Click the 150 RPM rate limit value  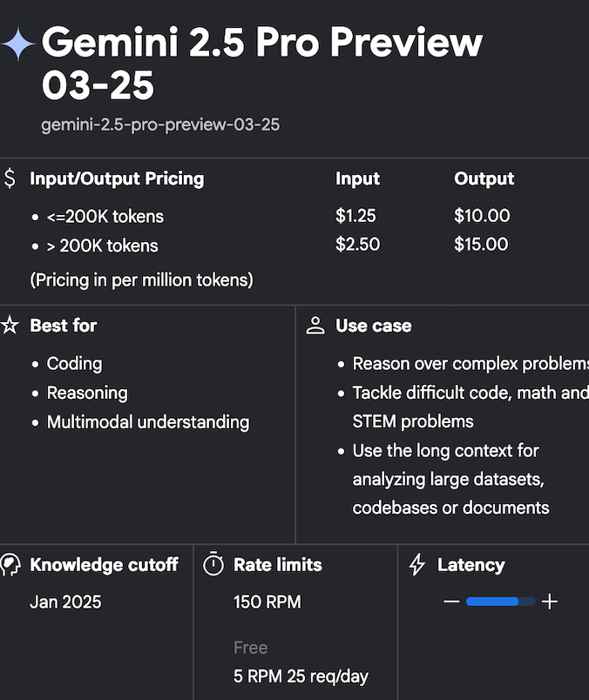267,602
